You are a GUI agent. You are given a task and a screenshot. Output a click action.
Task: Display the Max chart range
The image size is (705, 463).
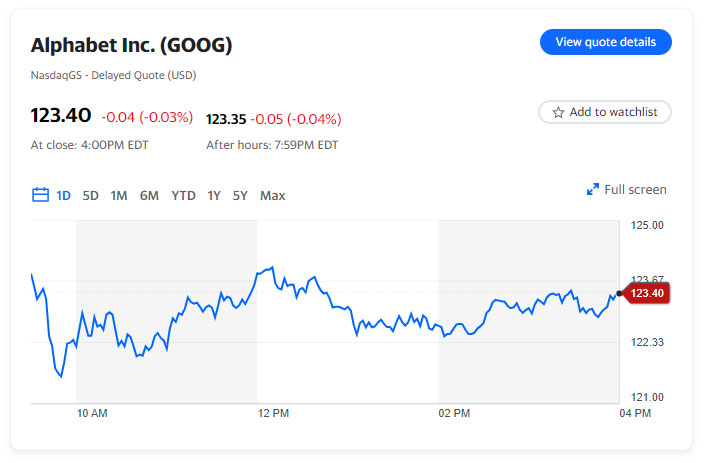[272, 195]
